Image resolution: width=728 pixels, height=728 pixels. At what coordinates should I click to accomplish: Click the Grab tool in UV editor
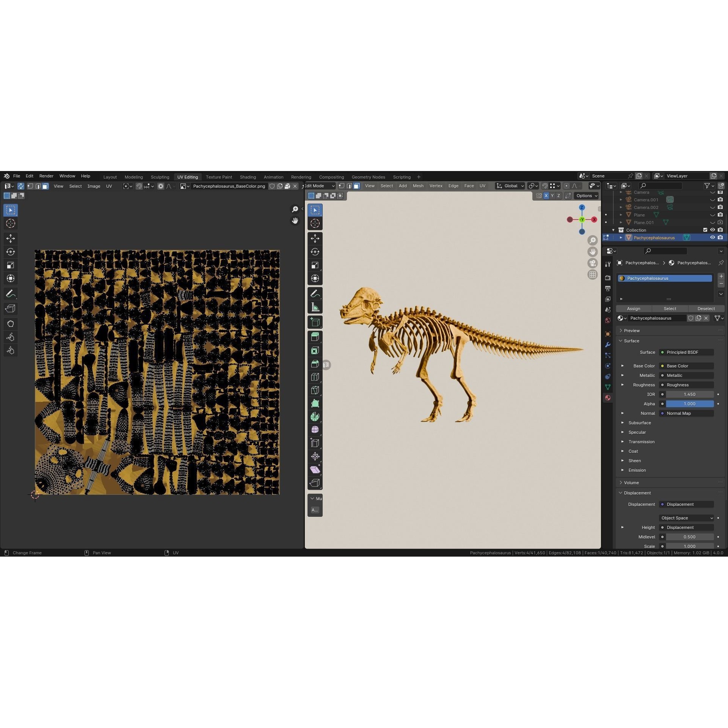[11, 324]
